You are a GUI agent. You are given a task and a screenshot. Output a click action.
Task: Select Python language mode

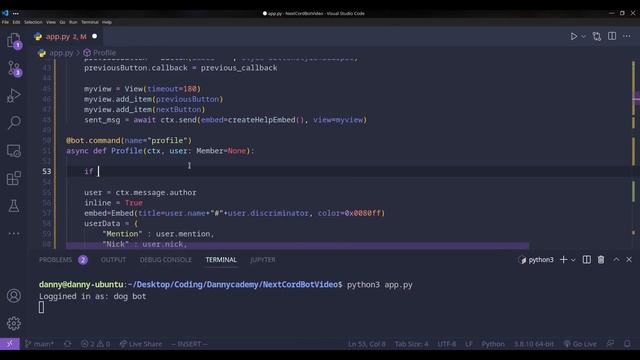coord(493,344)
